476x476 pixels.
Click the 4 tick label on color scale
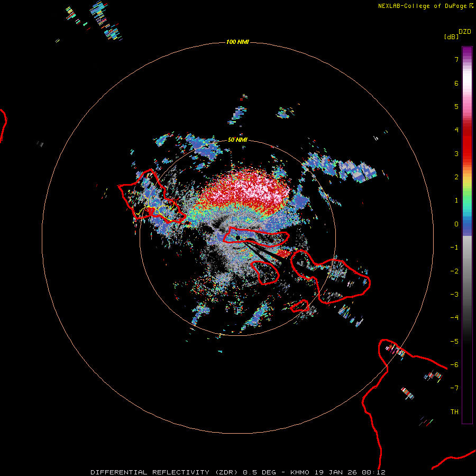tap(456, 130)
